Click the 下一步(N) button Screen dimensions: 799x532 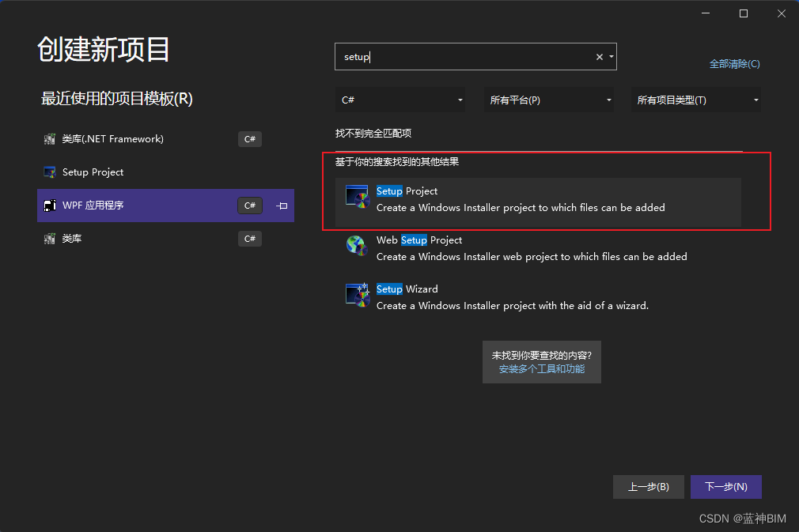click(725, 487)
